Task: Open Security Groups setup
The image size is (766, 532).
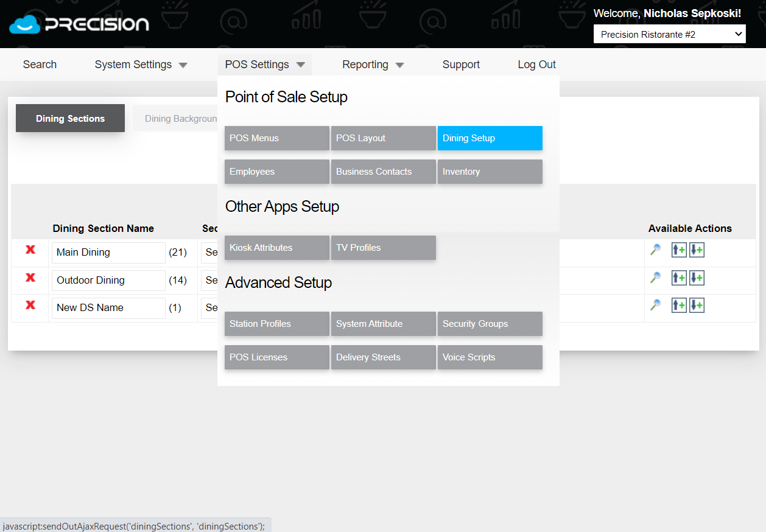Action: click(x=490, y=324)
